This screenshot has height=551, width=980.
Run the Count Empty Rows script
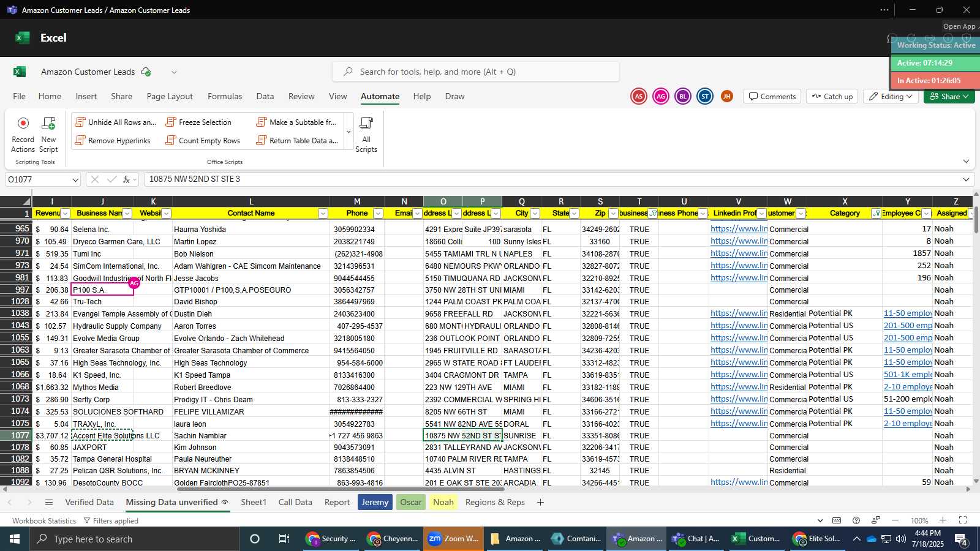click(203, 141)
